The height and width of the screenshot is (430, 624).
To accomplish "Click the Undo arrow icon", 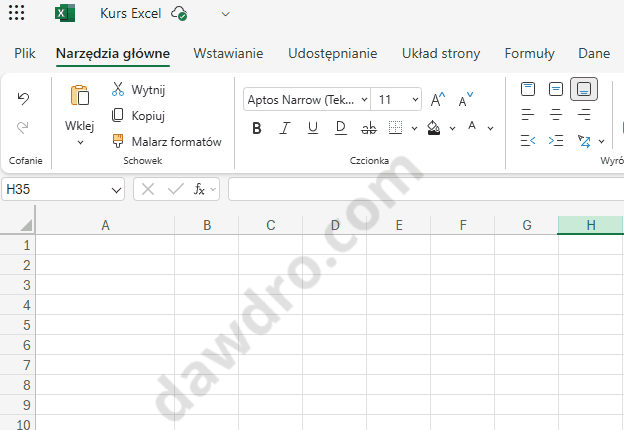I will [x=23, y=98].
